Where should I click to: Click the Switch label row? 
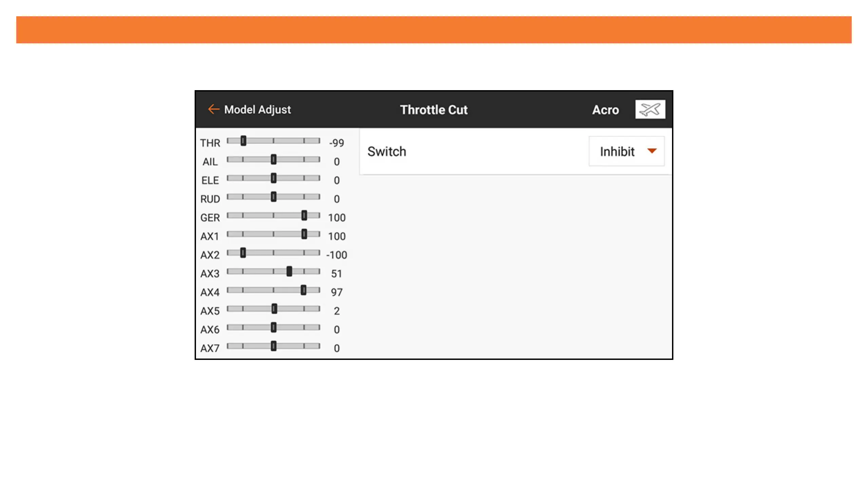[x=387, y=151]
